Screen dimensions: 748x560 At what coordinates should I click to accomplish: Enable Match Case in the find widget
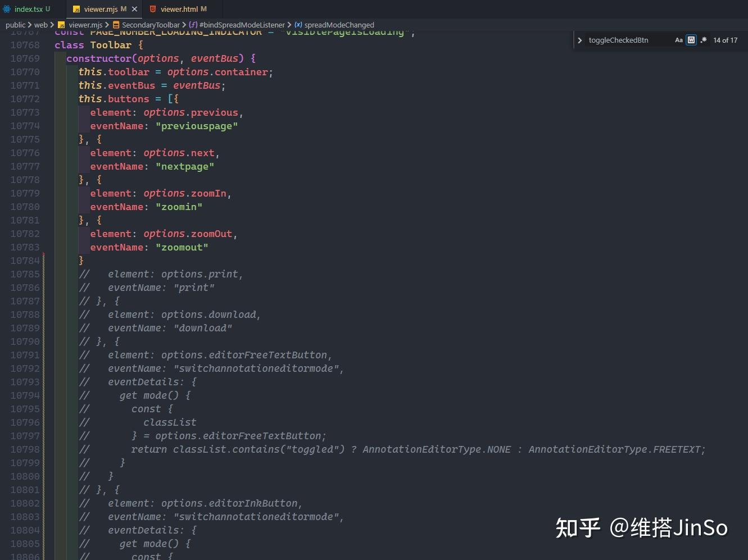679,40
